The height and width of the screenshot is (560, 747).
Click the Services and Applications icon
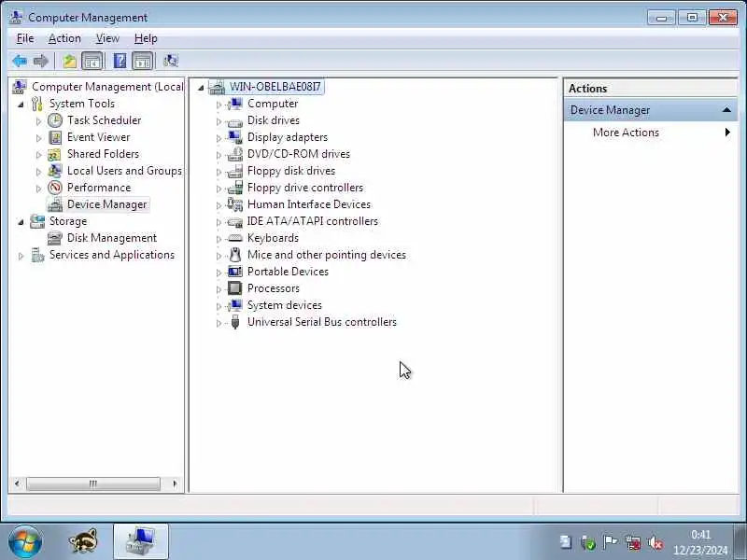[37, 255]
